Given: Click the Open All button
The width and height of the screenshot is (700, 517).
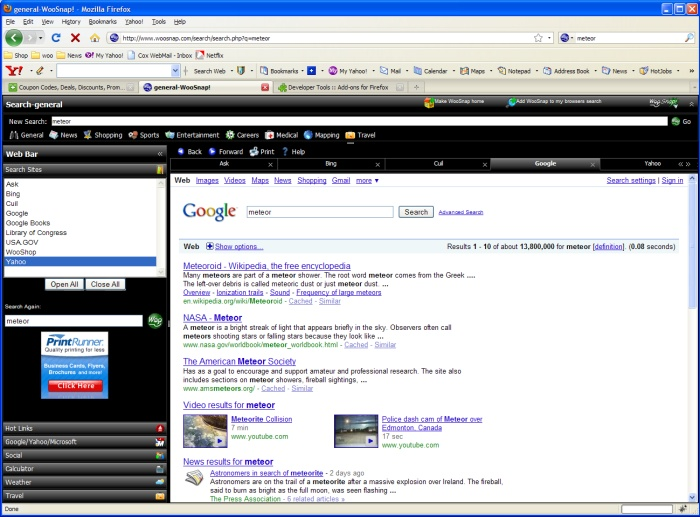Looking at the screenshot, I should [64, 284].
